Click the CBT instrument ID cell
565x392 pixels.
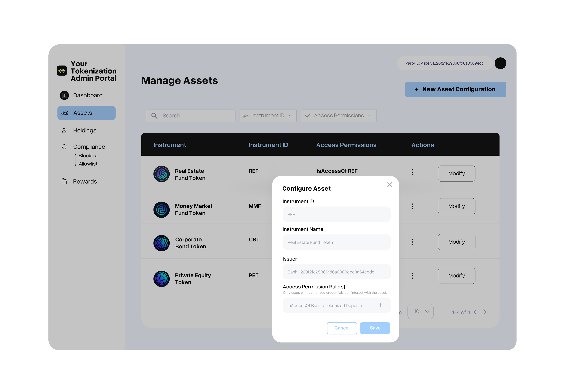pyautogui.click(x=254, y=240)
